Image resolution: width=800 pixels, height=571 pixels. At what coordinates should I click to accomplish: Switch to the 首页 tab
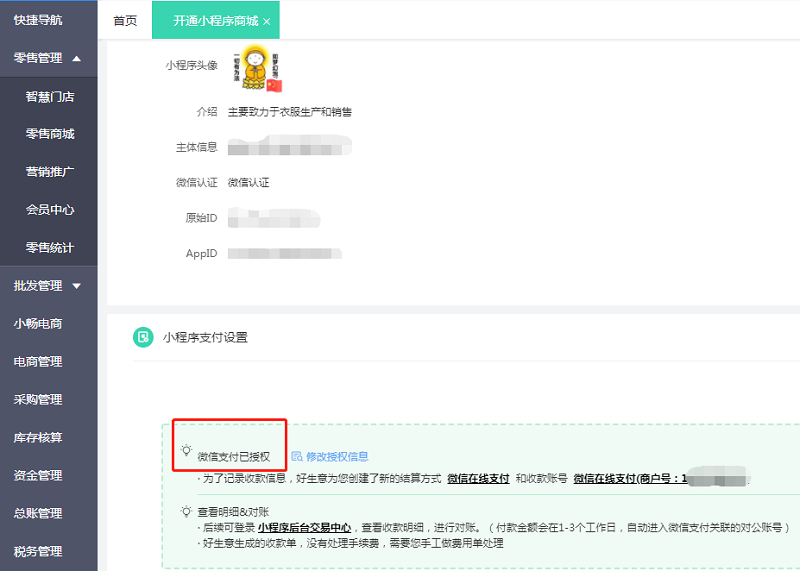pos(125,20)
